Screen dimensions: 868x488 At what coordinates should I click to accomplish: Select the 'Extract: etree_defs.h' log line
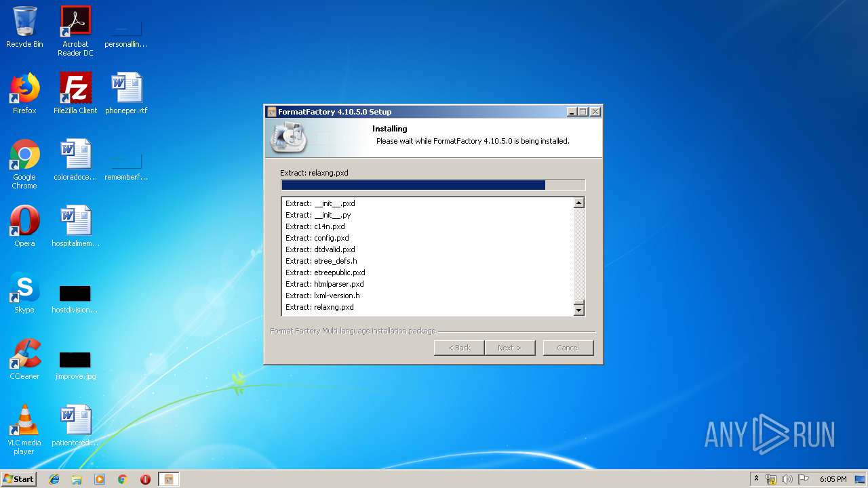321,261
